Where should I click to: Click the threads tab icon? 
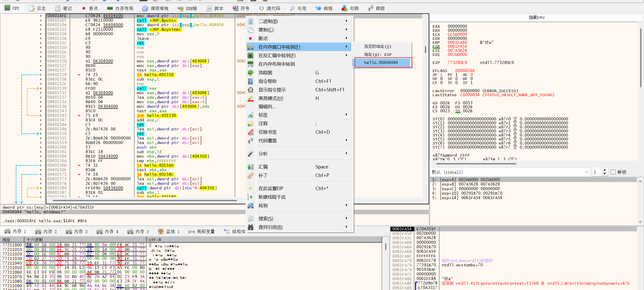coord(318,8)
